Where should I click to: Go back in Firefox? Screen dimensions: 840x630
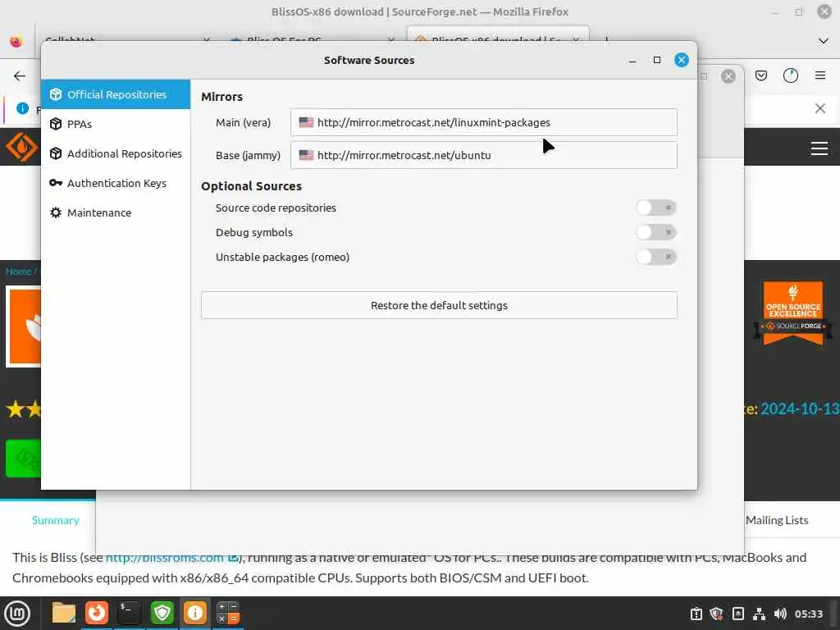pos(20,76)
